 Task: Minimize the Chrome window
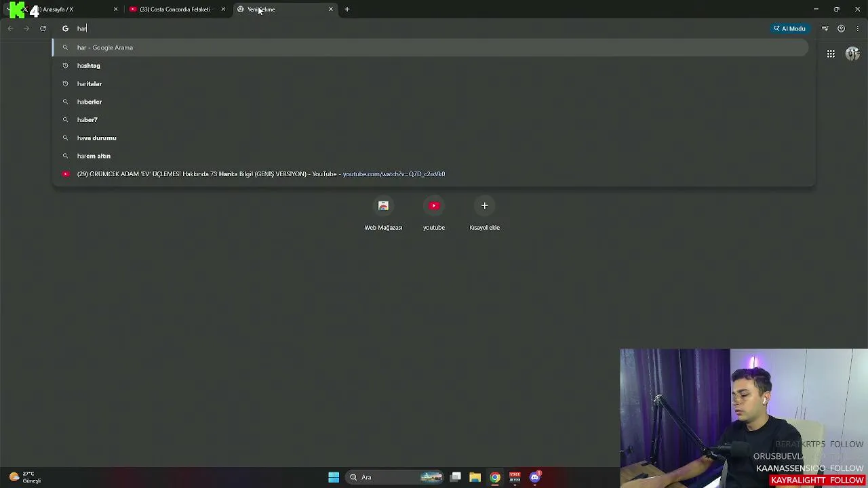click(816, 9)
